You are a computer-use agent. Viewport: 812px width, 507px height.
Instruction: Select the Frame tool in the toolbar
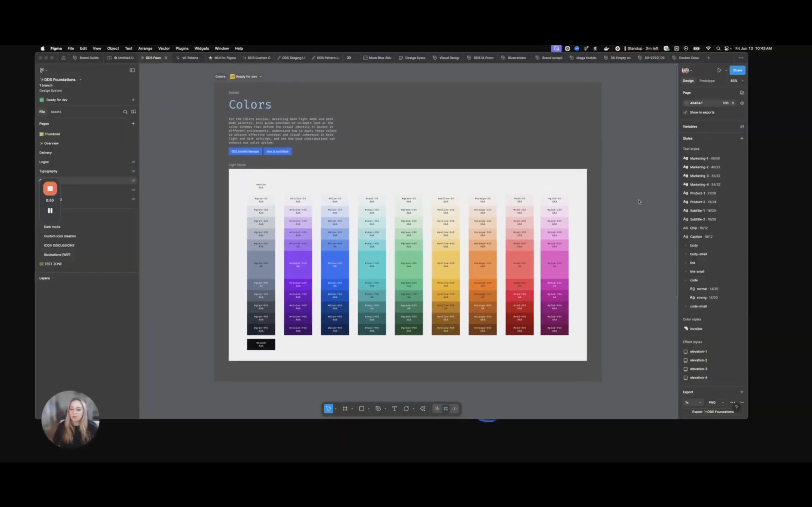point(346,408)
